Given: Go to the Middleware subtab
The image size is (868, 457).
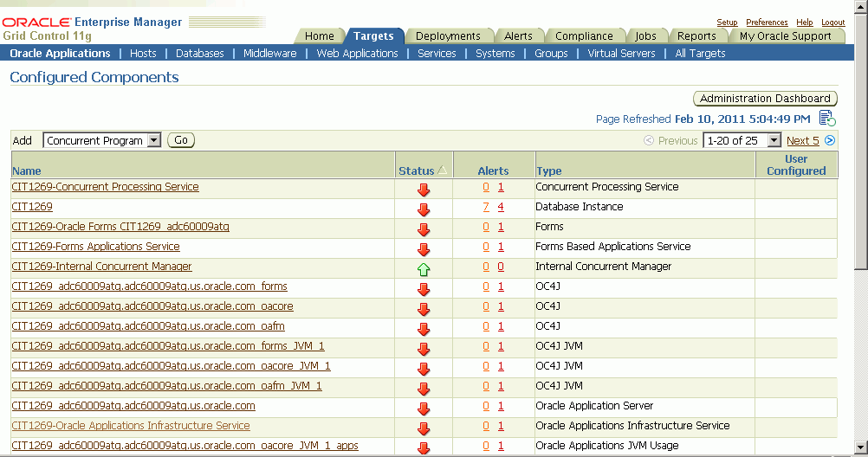Looking at the screenshot, I should point(270,54).
